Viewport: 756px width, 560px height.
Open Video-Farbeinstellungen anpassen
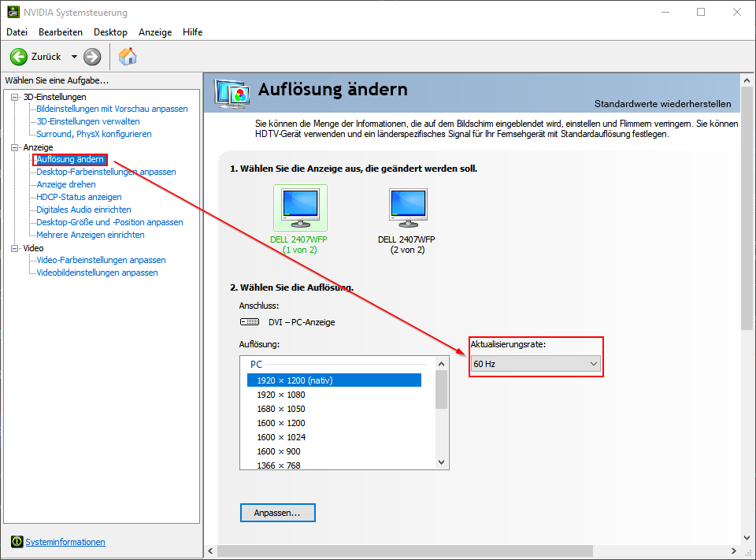coord(102,260)
